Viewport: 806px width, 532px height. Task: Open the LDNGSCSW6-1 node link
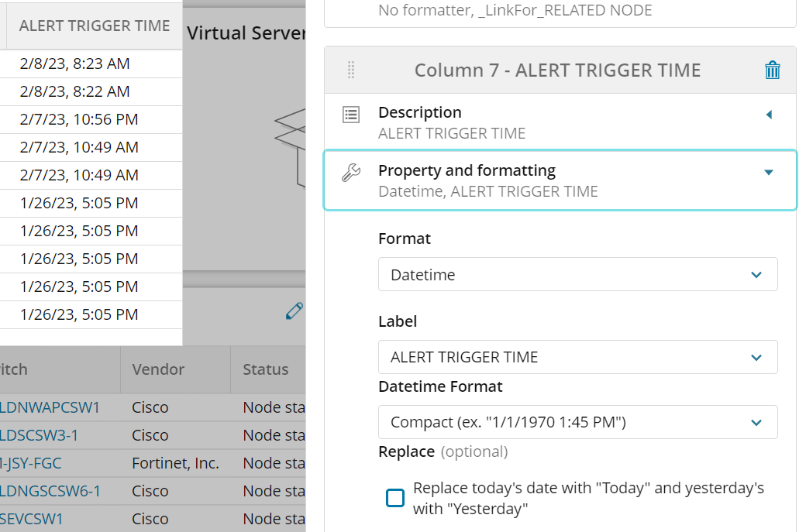click(x=50, y=491)
